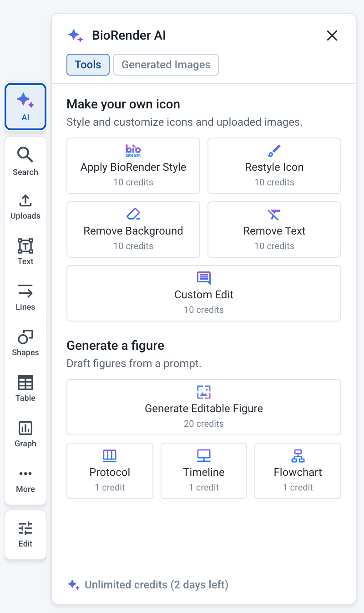Select the Text tool
This screenshot has height=613, width=364.
pos(25,251)
